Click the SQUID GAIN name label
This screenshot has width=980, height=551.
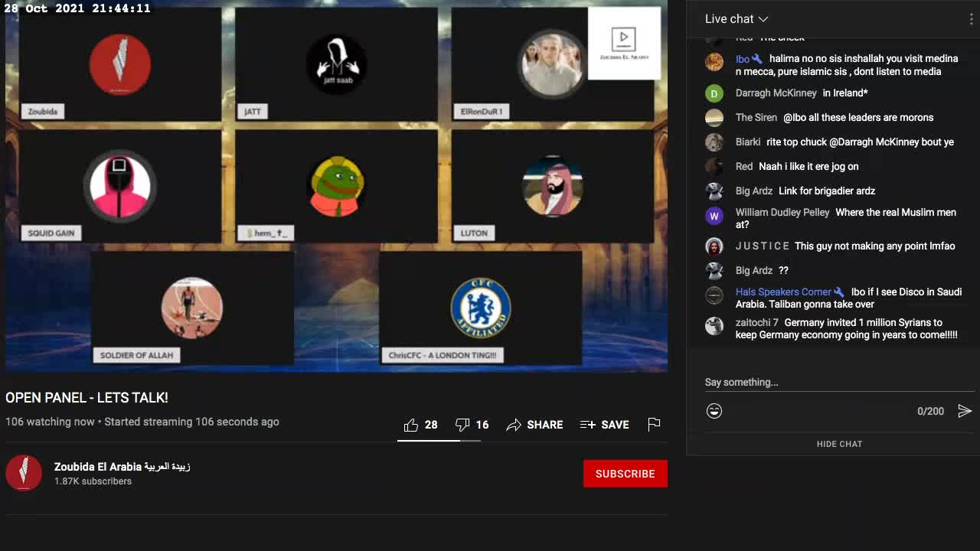coord(51,233)
